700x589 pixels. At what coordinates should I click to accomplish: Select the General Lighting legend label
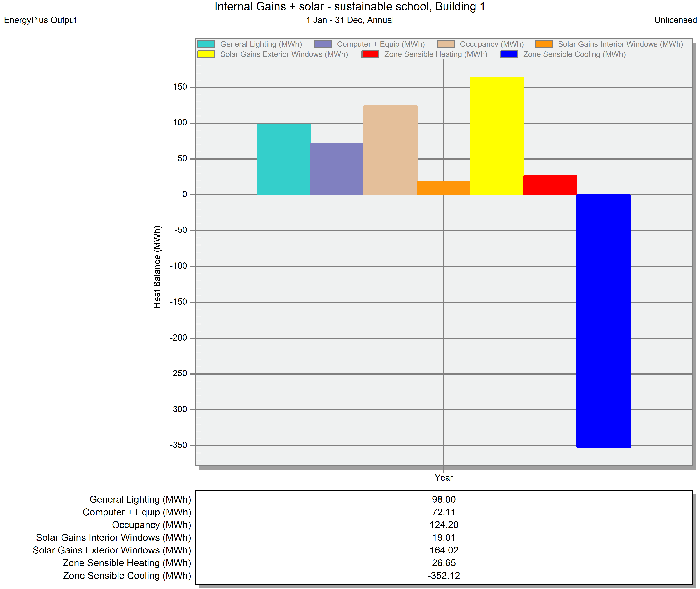click(x=261, y=44)
